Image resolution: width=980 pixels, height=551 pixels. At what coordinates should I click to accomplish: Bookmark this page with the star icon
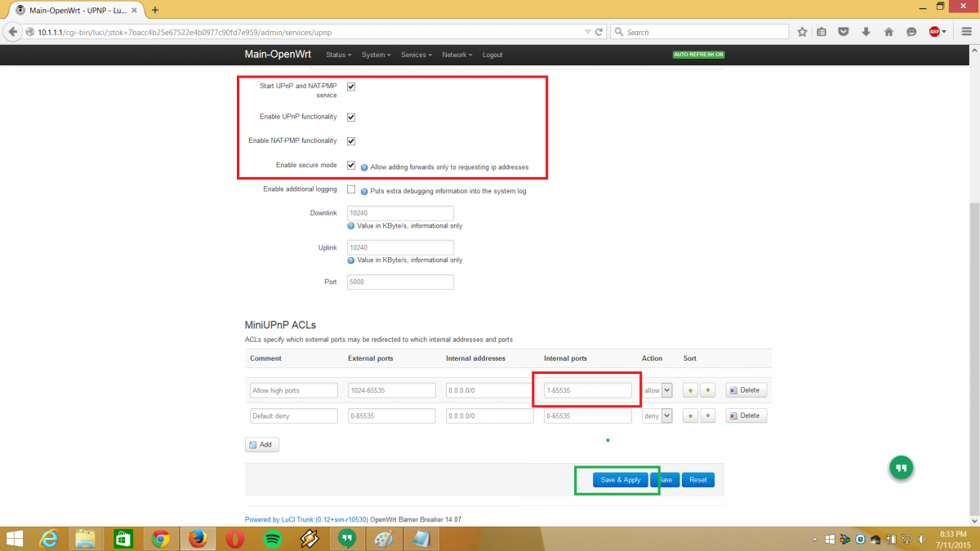click(x=802, y=32)
